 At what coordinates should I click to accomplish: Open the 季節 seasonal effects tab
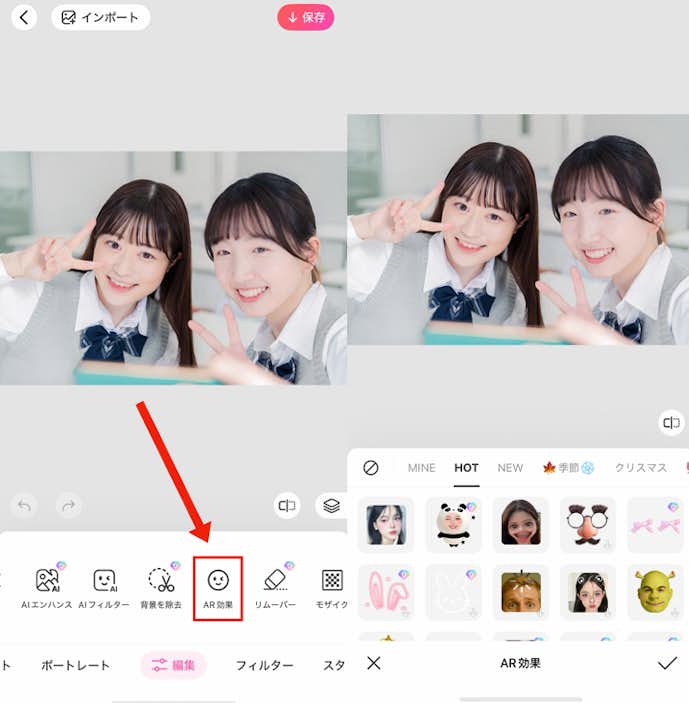pos(569,468)
